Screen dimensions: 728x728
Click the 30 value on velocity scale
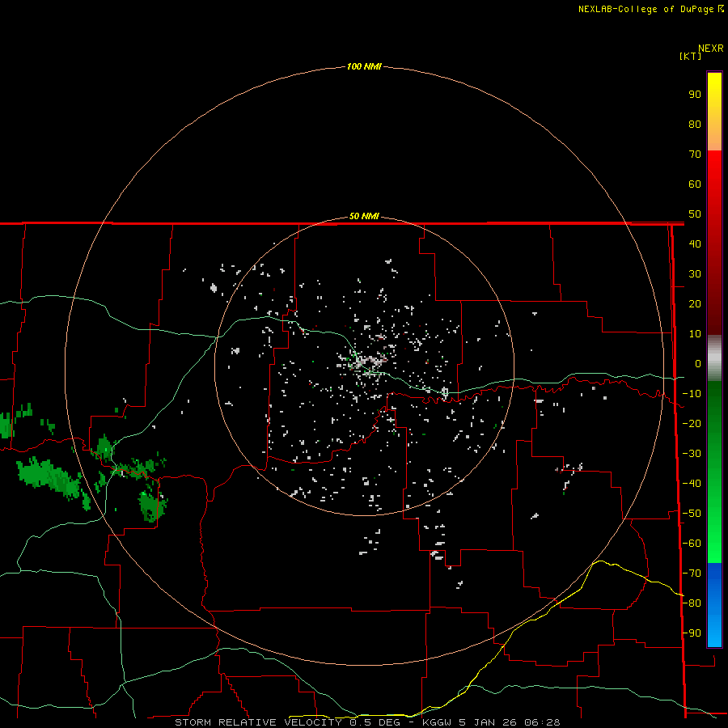[x=695, y=274]
